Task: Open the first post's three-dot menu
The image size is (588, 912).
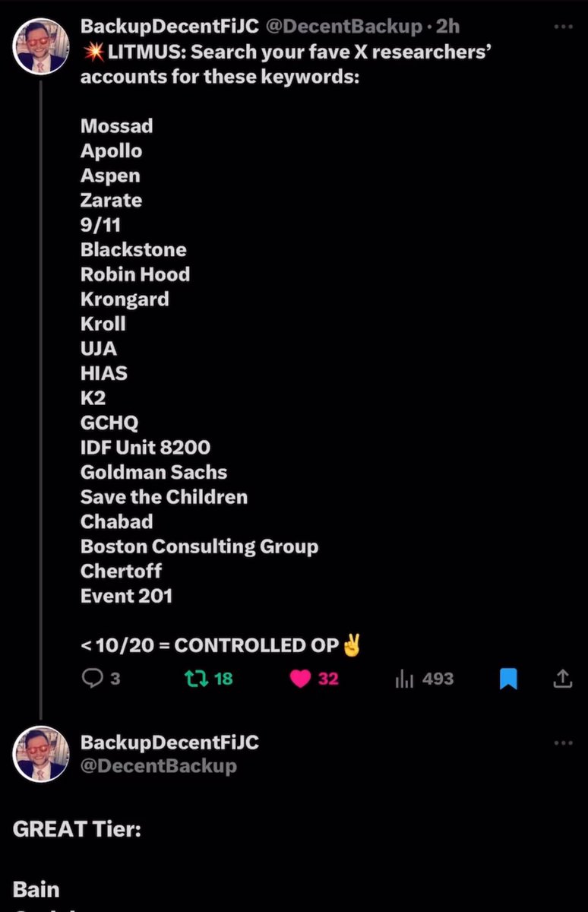Action: (563, 27)
